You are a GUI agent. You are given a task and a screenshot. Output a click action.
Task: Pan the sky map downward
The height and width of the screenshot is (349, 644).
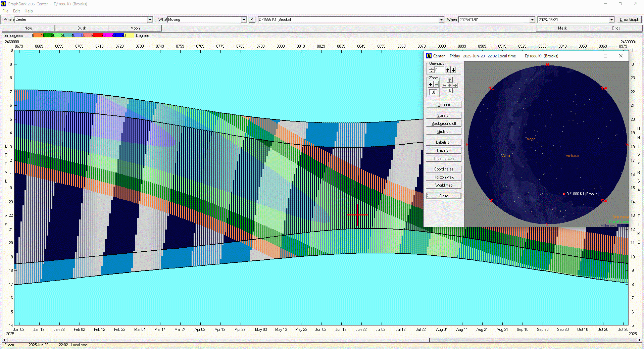450,91
